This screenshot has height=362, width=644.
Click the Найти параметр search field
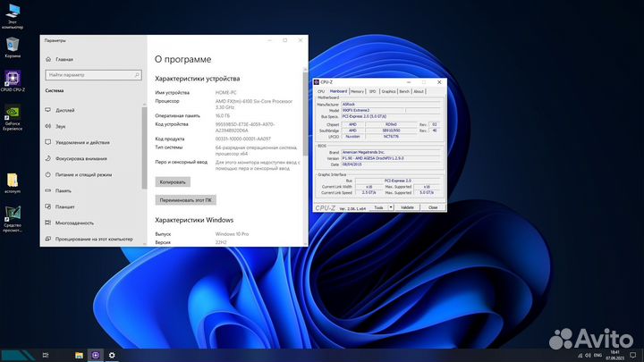[93, 75]
